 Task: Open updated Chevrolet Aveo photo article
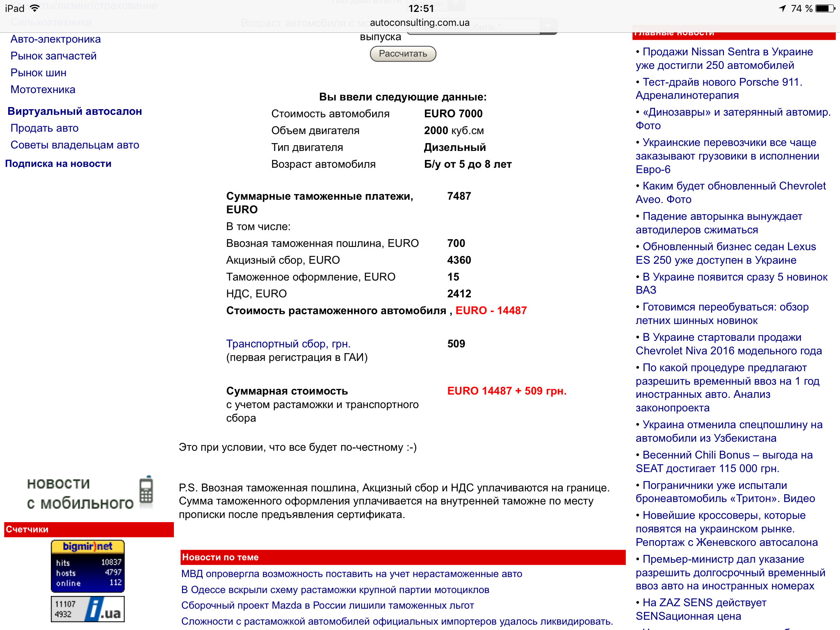pyautogui.click(x=731, y=193)
